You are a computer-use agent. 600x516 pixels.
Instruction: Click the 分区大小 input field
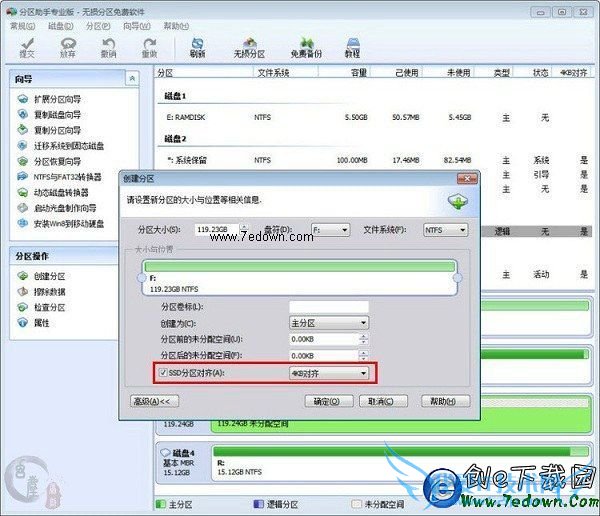coord(217,229)
